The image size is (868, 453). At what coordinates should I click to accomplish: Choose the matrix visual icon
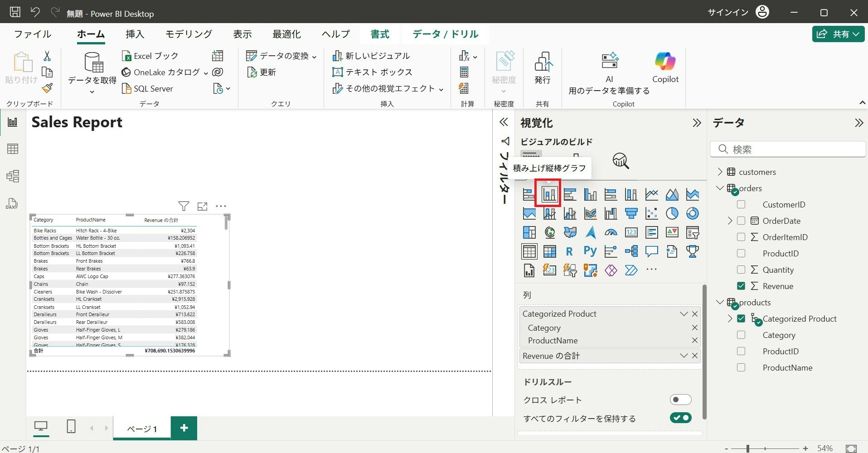pos(549,251)
